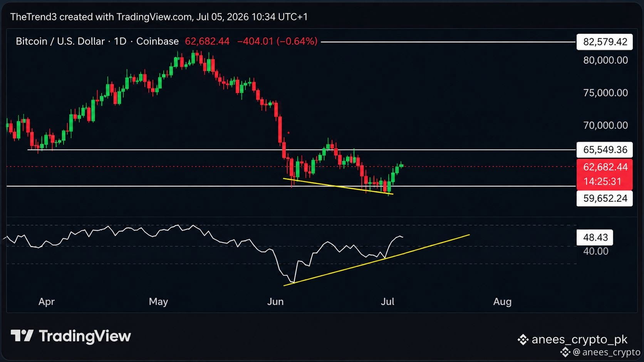
Task: Click the 14:25:31 countdown timer
Action: 602,182
